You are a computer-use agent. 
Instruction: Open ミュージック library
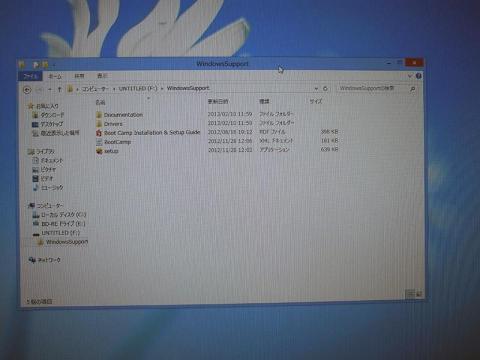pos(52,188)
